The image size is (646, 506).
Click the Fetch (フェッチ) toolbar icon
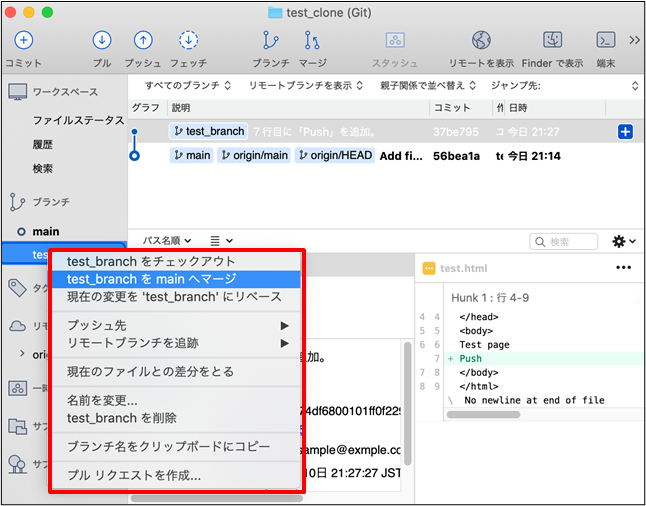point(188,40)
